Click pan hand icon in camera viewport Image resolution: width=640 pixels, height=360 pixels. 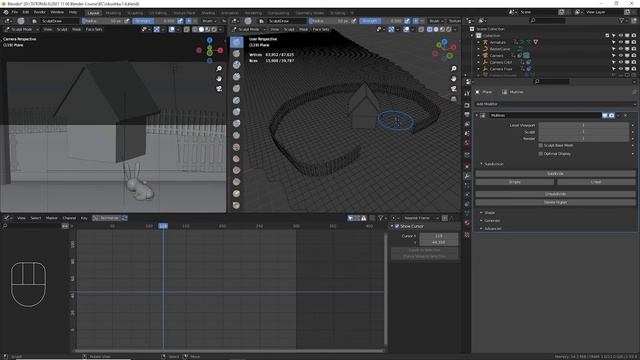(x=219, y=78)
